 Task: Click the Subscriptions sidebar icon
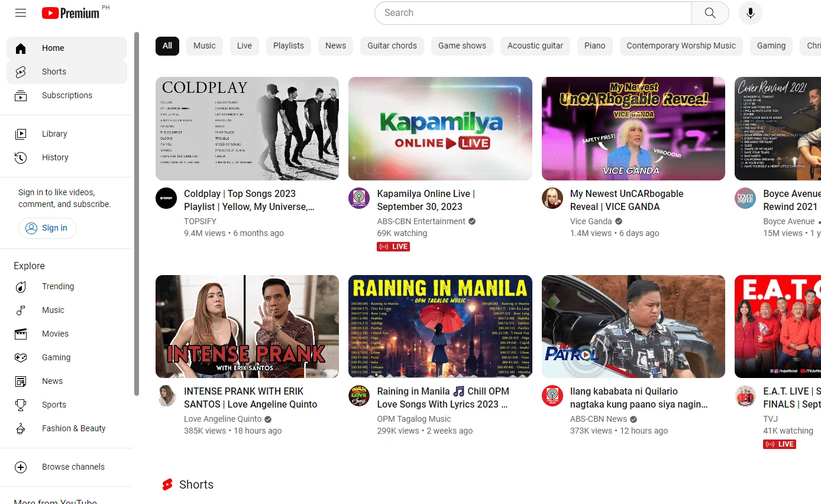(x=21, y=95)
